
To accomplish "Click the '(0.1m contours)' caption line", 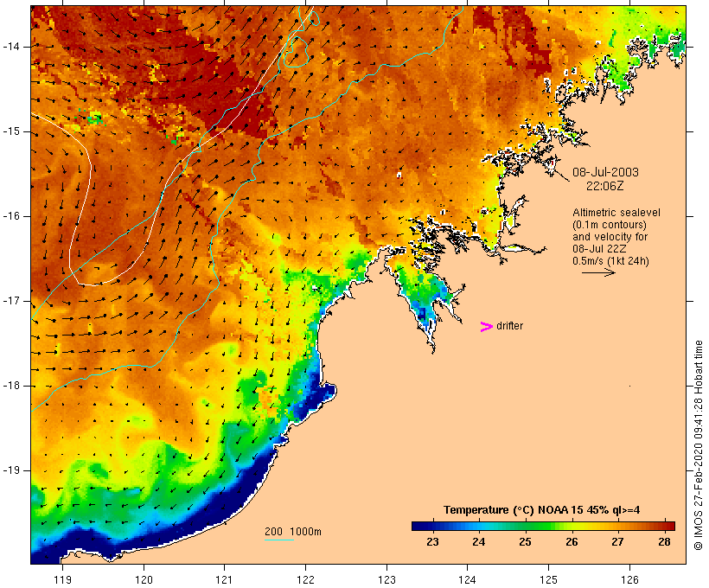I will click(x=610, y=225).
